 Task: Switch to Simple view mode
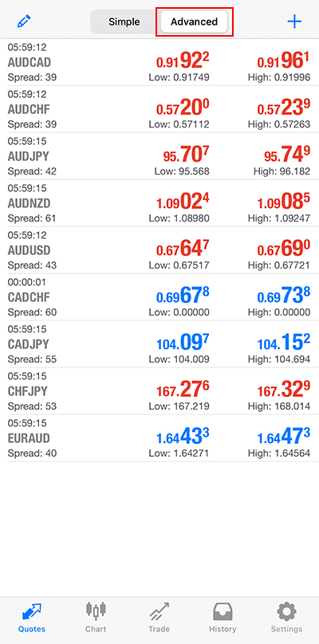[124, 22]
